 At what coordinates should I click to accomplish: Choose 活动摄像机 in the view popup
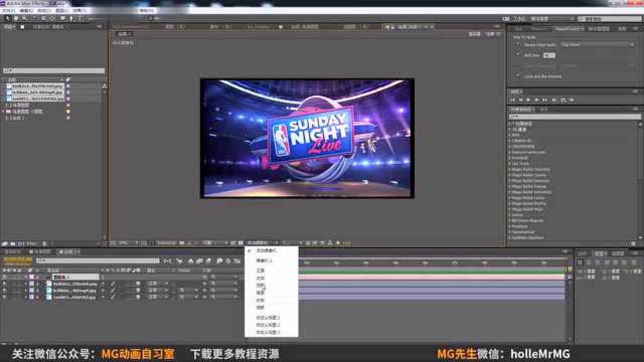(266, 250)
